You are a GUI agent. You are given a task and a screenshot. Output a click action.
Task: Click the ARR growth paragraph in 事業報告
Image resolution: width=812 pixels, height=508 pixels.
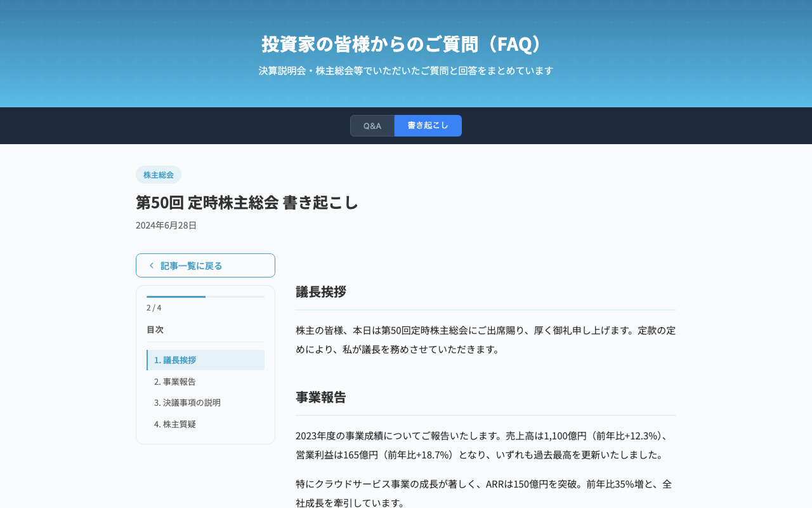[x=482, y=492]
